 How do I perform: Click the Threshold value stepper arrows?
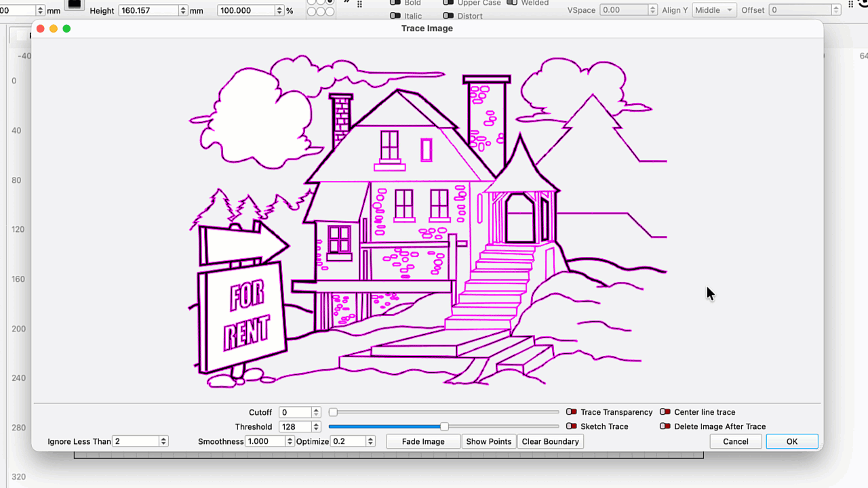tap(316, 426)
